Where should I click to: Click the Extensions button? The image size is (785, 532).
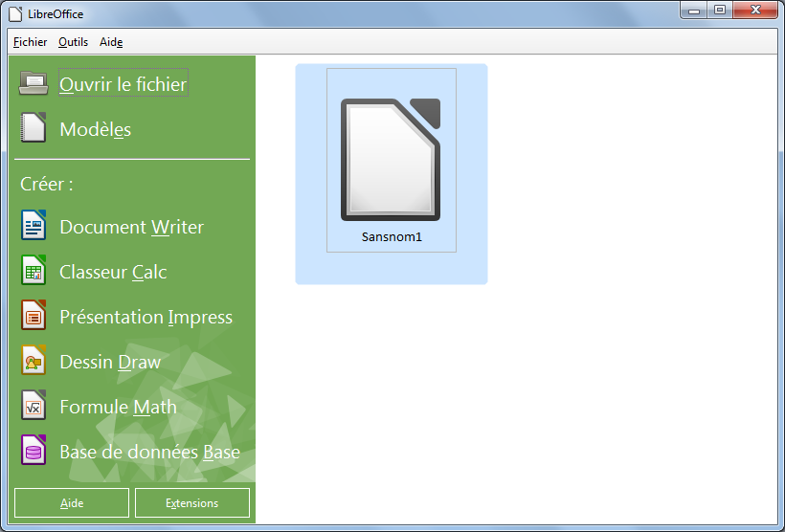(x=192, y=503)
